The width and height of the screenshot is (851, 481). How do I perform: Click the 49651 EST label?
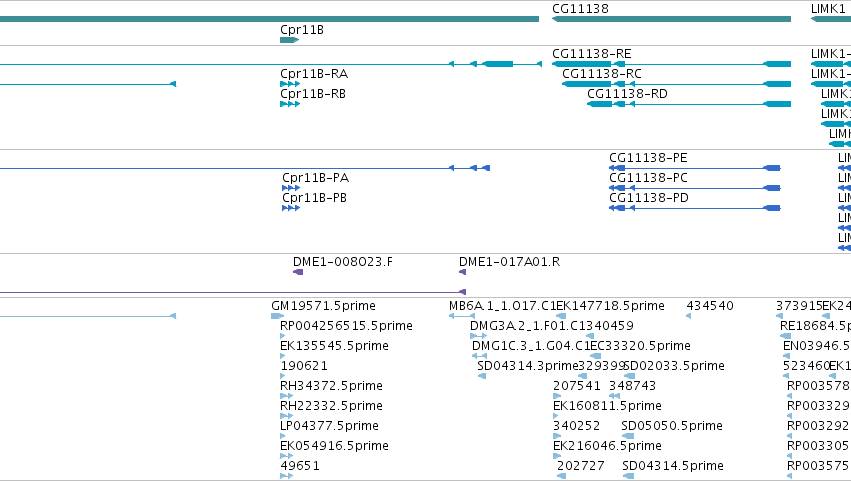click(300, 466)
